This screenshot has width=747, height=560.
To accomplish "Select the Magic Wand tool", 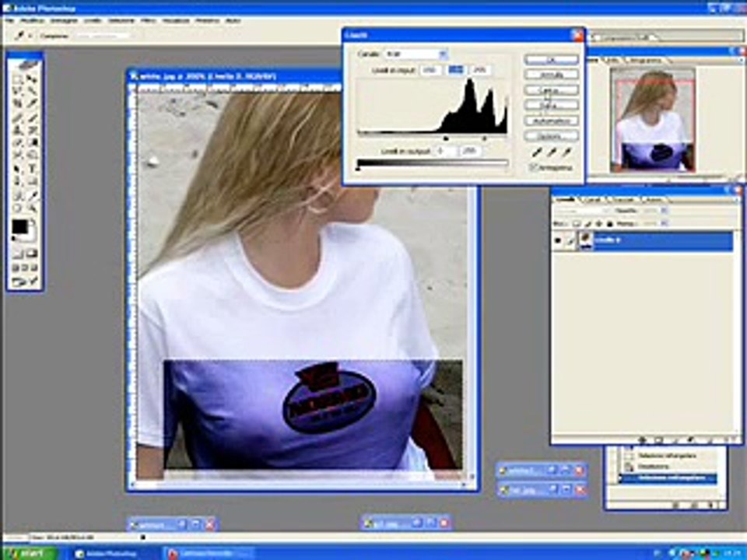I will pyautogui.click(x=33, y=91).
